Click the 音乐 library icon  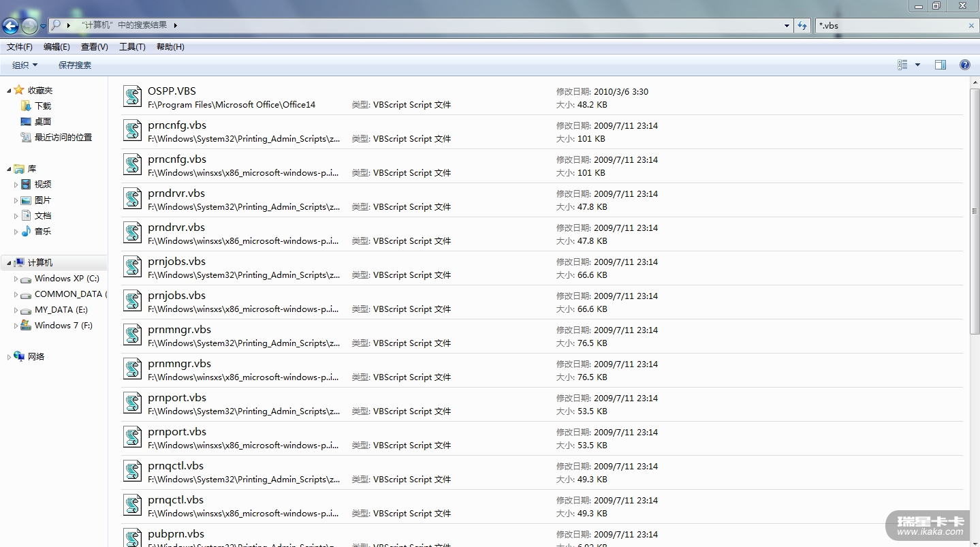coord(26,232)
